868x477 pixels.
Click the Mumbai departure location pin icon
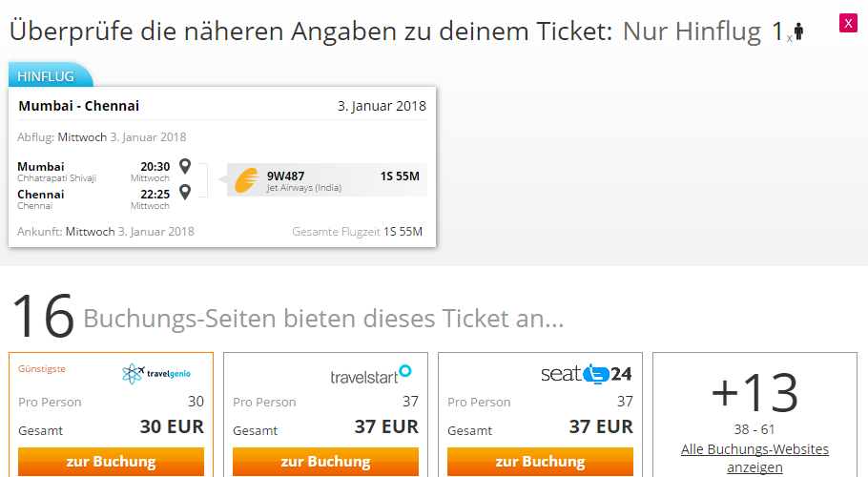click(x=185, y=166)
